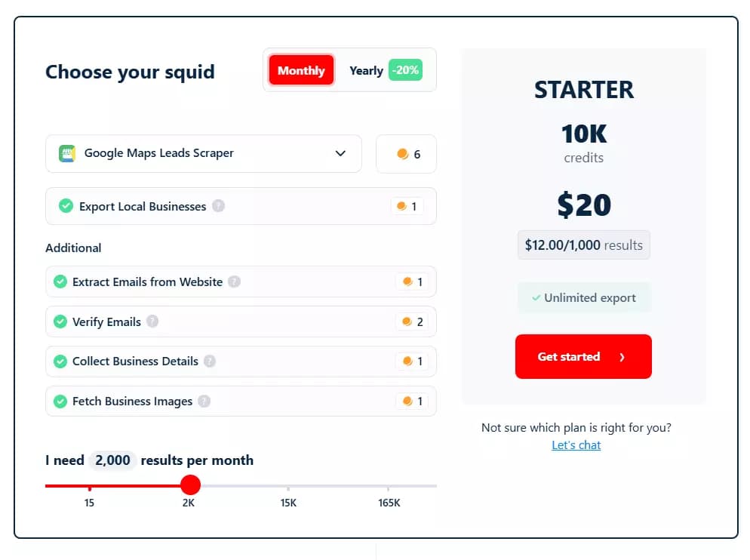Disable the Verify Emails add-on

coord(60,322)
